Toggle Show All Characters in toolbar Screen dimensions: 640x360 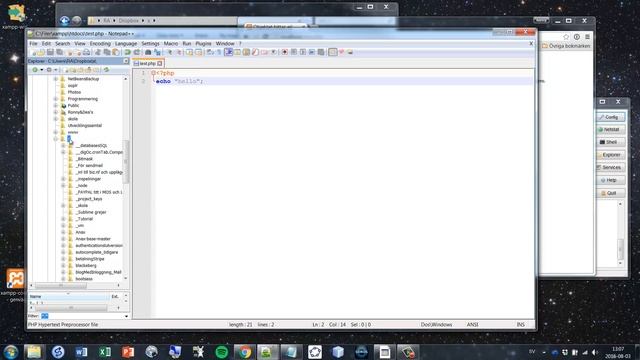[x=218, y=52]
